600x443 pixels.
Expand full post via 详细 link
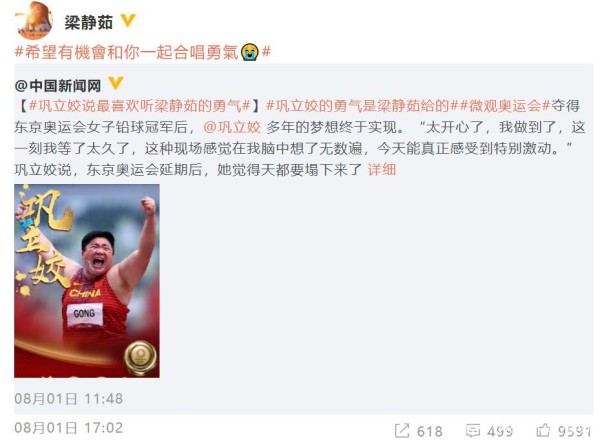(382, 169)
